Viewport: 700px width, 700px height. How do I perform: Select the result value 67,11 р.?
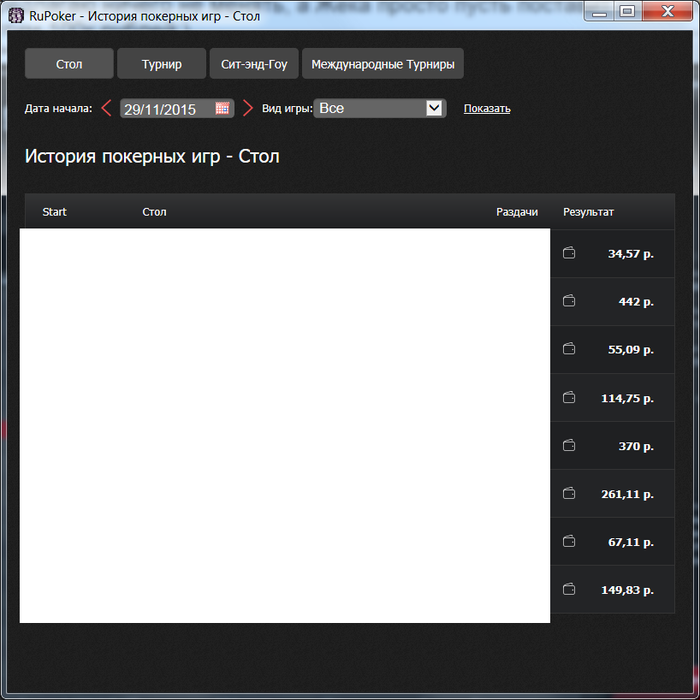(x=631, y=542)
